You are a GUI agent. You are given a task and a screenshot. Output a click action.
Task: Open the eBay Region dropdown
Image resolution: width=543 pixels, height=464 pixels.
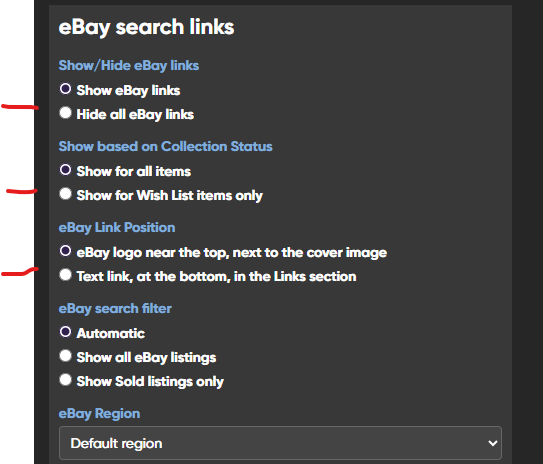click(280, 443)
